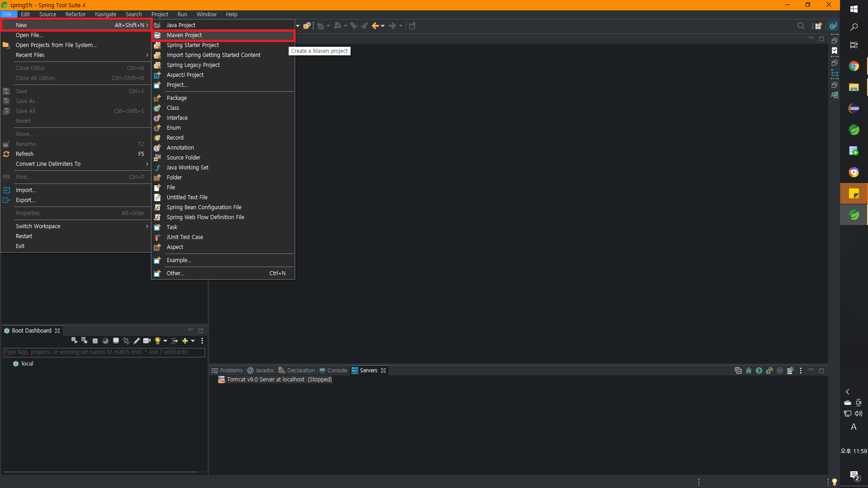This screenshot has height=488, width=868.
Task: Activate the Java perspective toggle button
Action: click(x=833, y=26)
